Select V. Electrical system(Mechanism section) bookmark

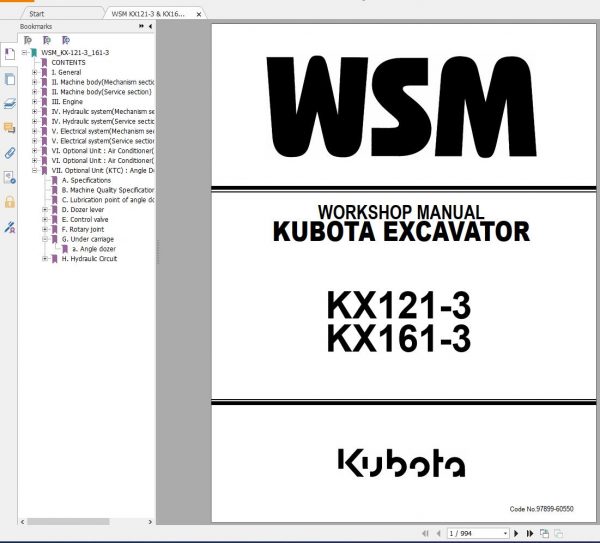(103, 131)
